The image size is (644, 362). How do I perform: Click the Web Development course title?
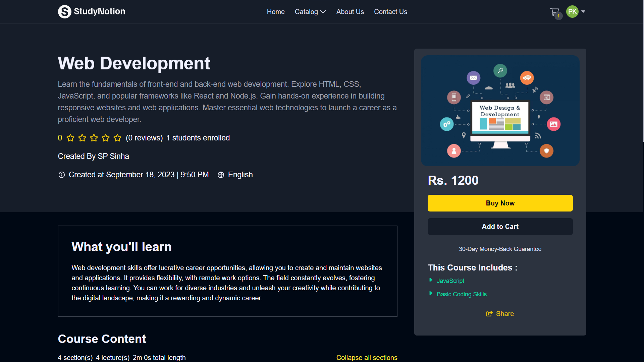point(134,63)
